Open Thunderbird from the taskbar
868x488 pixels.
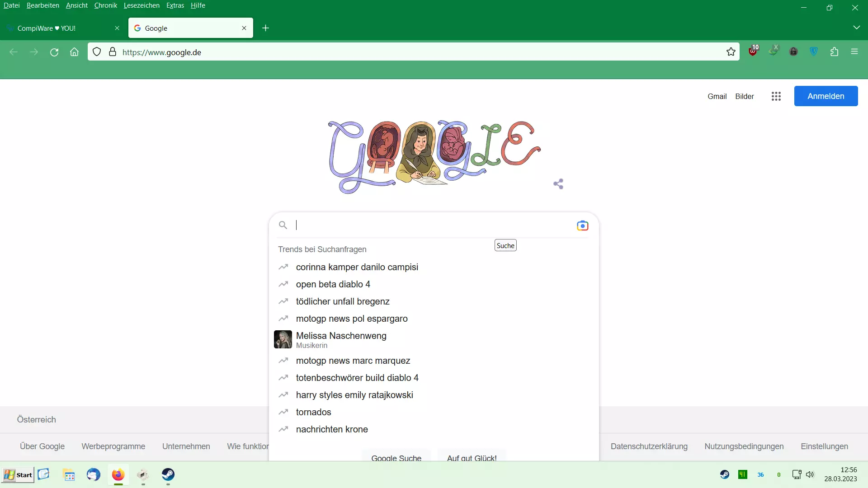point(94,474)
